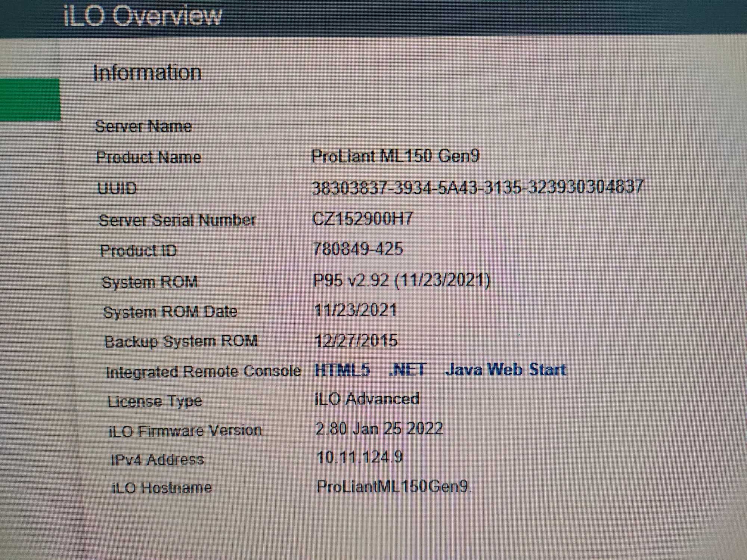Select the highlighted green sidebar item
The height and width of the screenshot is (560, 747).
30,99
